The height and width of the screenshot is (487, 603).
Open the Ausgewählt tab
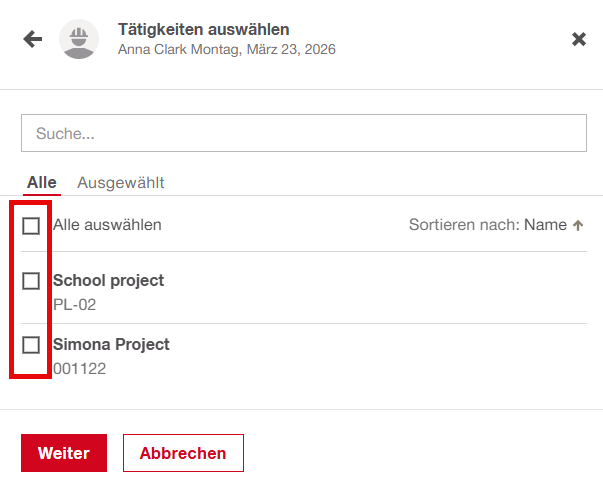click(121, 182)
